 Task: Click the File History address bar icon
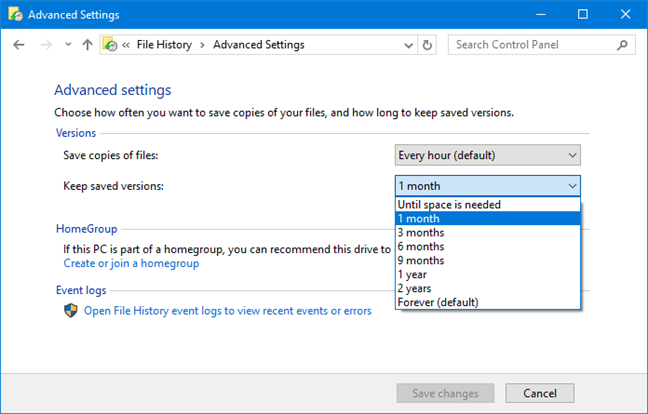click(x=110, y=44)
